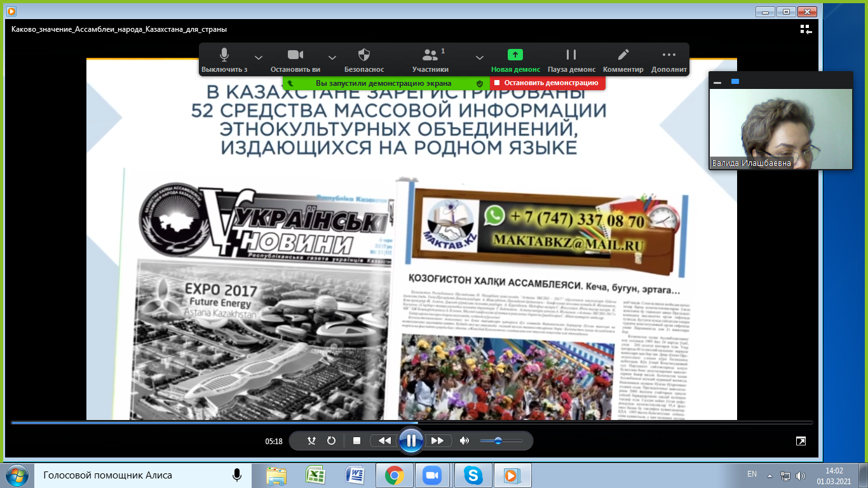Switch to Skype in the taskbar
The width and height of the screenshot is (868, 488).
tap(472, 475)
